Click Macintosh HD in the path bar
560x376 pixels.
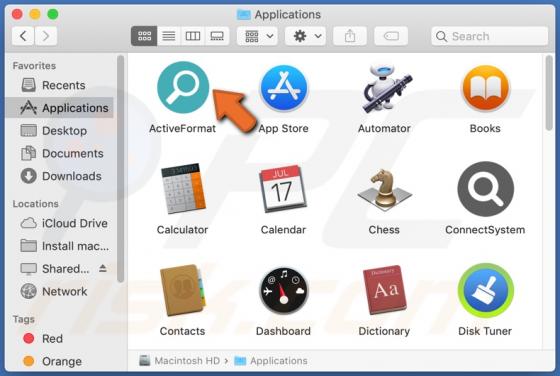click(x=180, y=361)
